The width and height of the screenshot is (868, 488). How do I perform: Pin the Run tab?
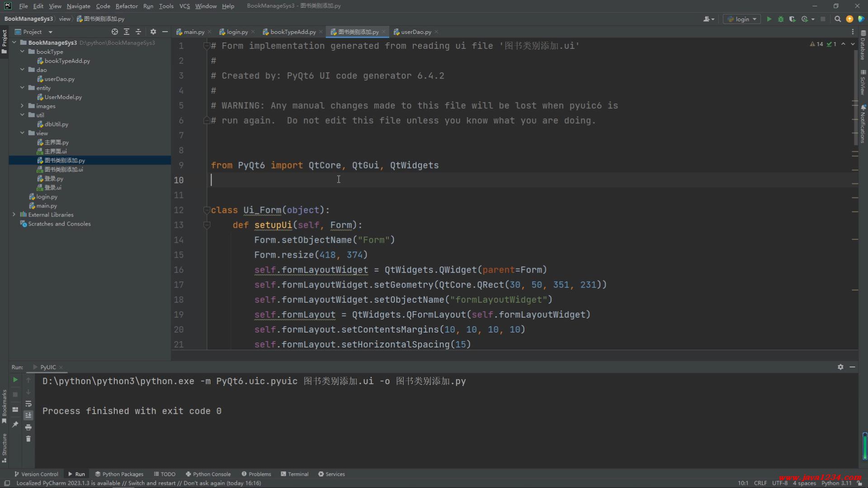pos(15,424)
